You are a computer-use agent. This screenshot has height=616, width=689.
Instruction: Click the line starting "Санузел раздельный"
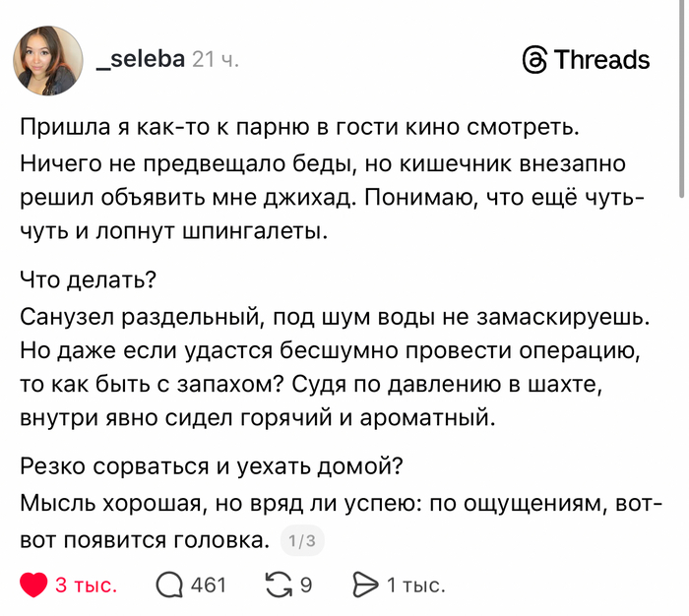click(x=335, y=317)
